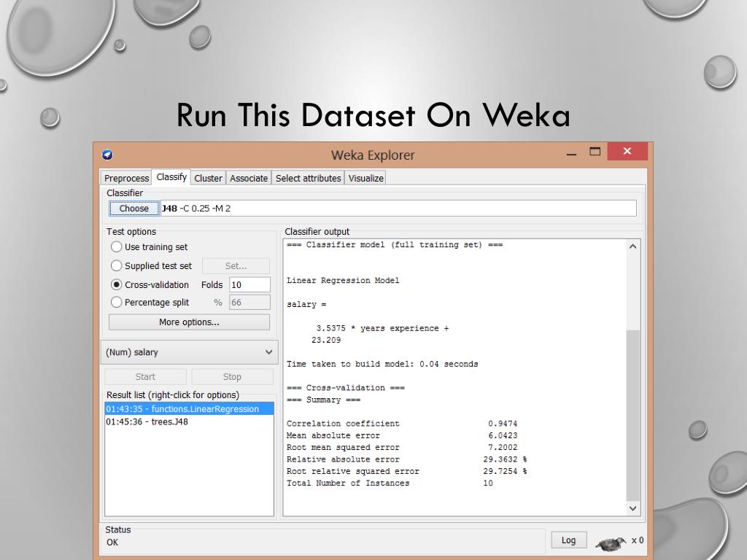Click the classifier output scrollbar up arrow
747x560 pixels.
(x=632, y=246)
